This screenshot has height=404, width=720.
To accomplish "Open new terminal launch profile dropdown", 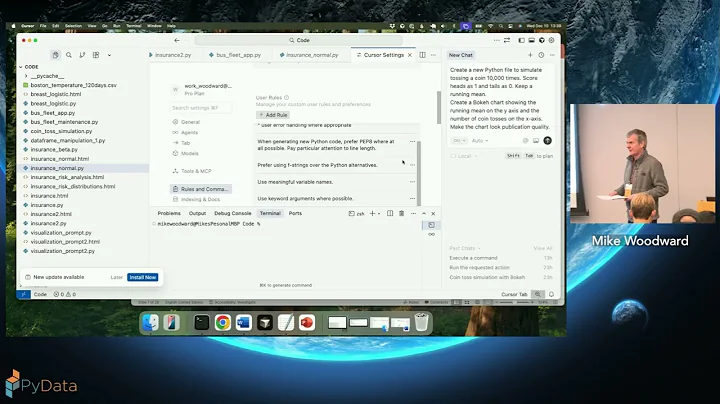I will pos(379,213).
